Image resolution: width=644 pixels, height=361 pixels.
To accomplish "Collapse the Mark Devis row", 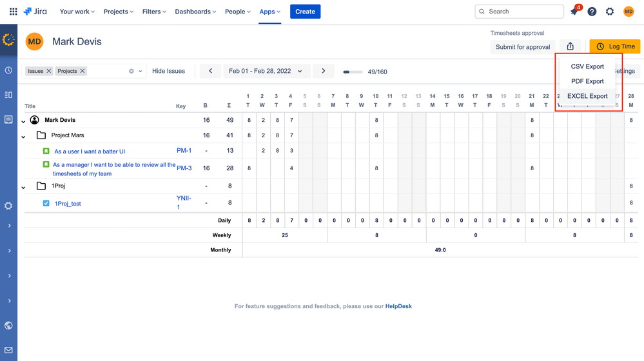I will [23, 121].
